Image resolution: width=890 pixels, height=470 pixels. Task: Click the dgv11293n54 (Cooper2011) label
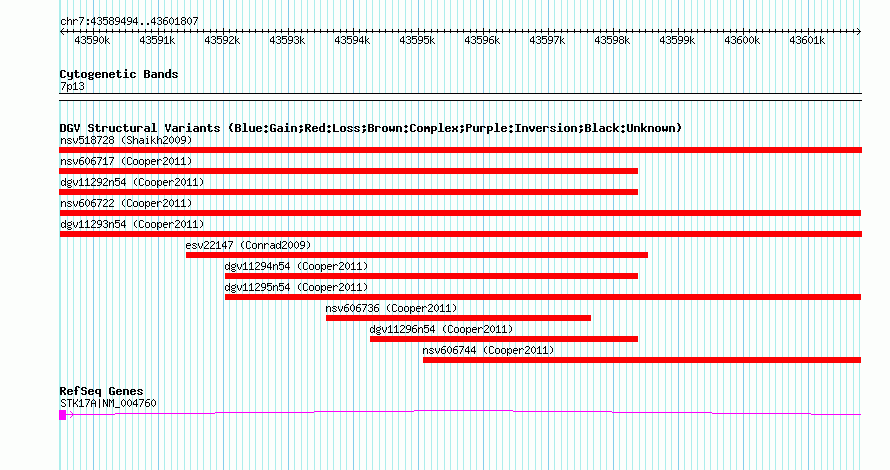132,224
